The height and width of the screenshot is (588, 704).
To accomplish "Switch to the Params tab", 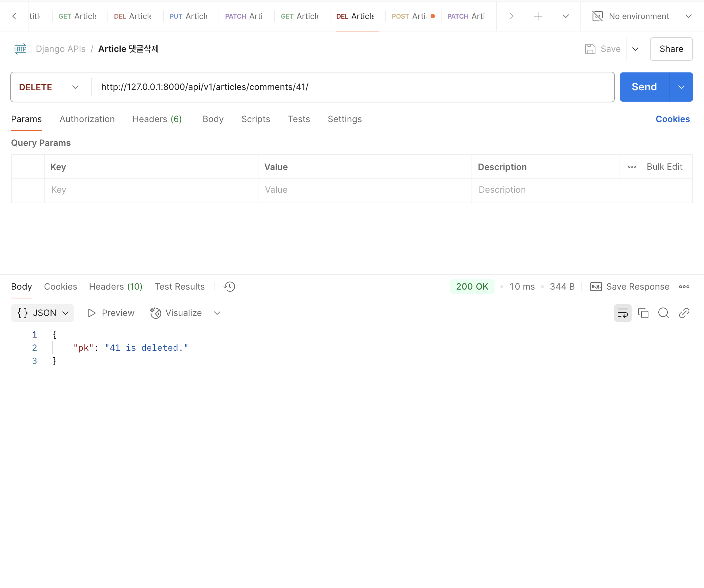I will tap(26, 119).
